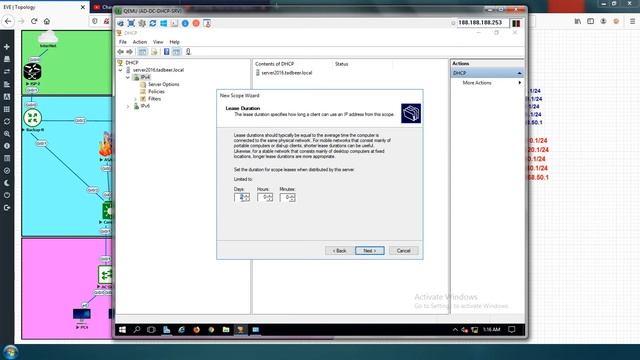Click the Windows Start button in VM taskbar
640x360 pixels.
pos(122,329)
